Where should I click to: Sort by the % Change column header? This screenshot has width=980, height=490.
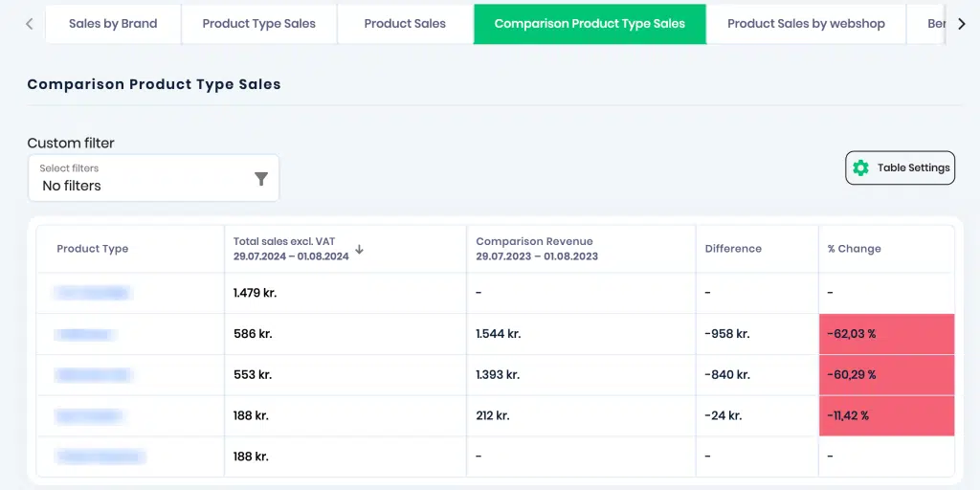click(x=855, y=249)
